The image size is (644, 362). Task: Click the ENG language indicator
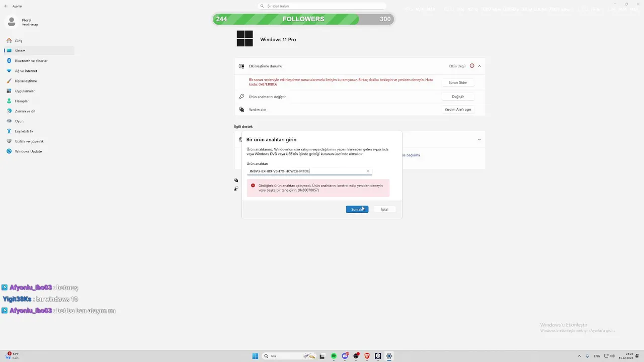[597, 356]
